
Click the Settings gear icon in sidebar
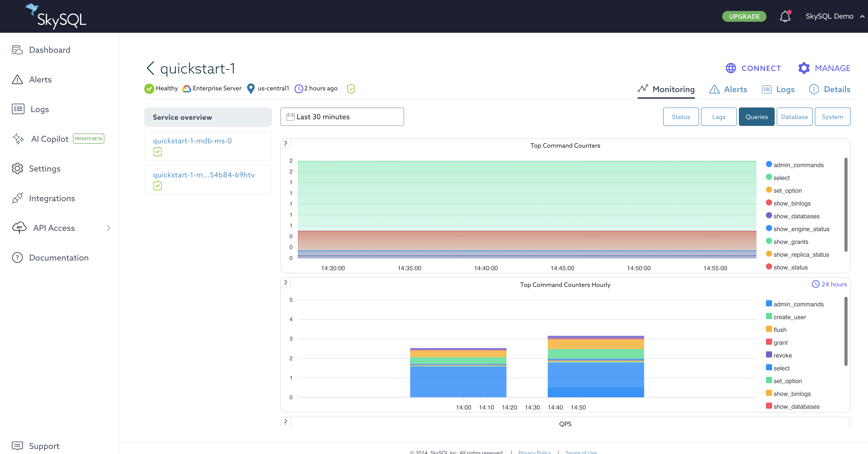[x=17, y=168]
